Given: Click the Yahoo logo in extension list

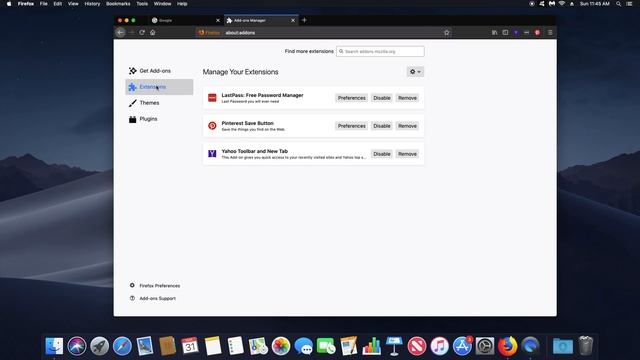Looking at the screenshot, I should (212, 153).
